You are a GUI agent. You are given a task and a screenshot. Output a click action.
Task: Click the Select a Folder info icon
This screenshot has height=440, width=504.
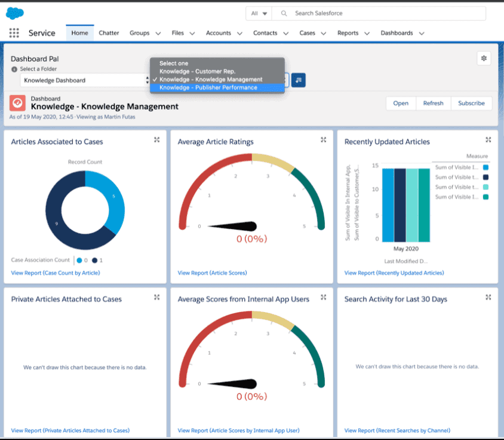pyautogui.click(x=14, y=69)
